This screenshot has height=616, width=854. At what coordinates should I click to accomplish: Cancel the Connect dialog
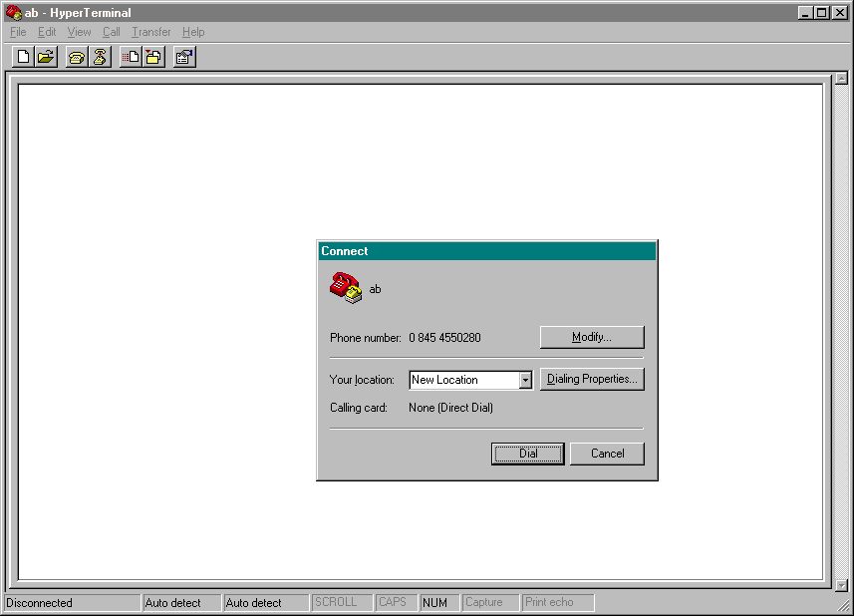(607, 454)
